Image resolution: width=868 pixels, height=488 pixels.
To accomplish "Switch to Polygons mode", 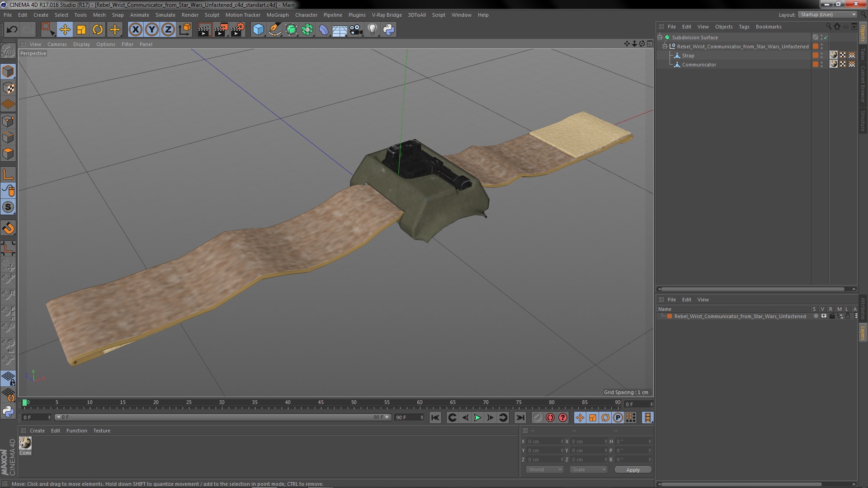I will pos(8,154).
